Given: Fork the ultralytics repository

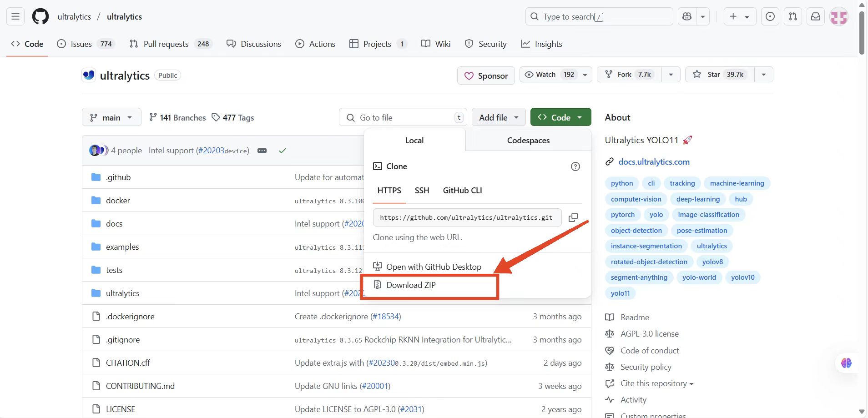Looking at the screenshot, I should (629, 75).
